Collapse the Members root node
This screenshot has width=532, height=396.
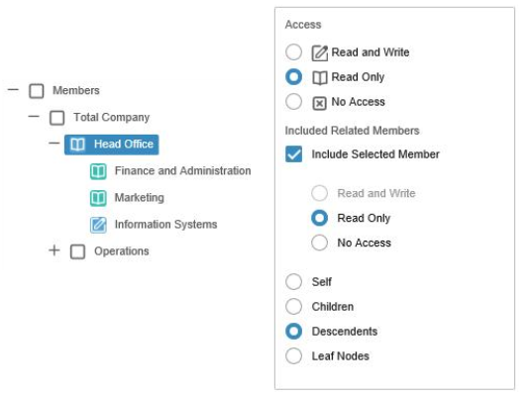13,90
